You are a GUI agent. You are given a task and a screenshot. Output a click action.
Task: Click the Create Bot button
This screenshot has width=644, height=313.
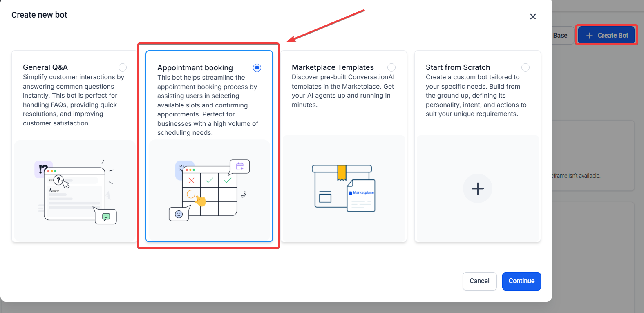pyautogui.click(x=607, y=36)
